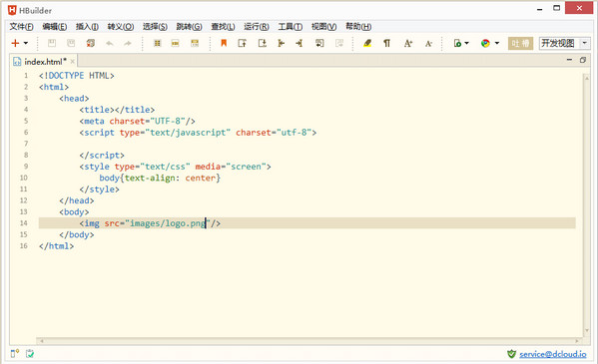598x364 pixels.
Task: Open dropdown arrow next to run document icon
Action: coord(466,43)
